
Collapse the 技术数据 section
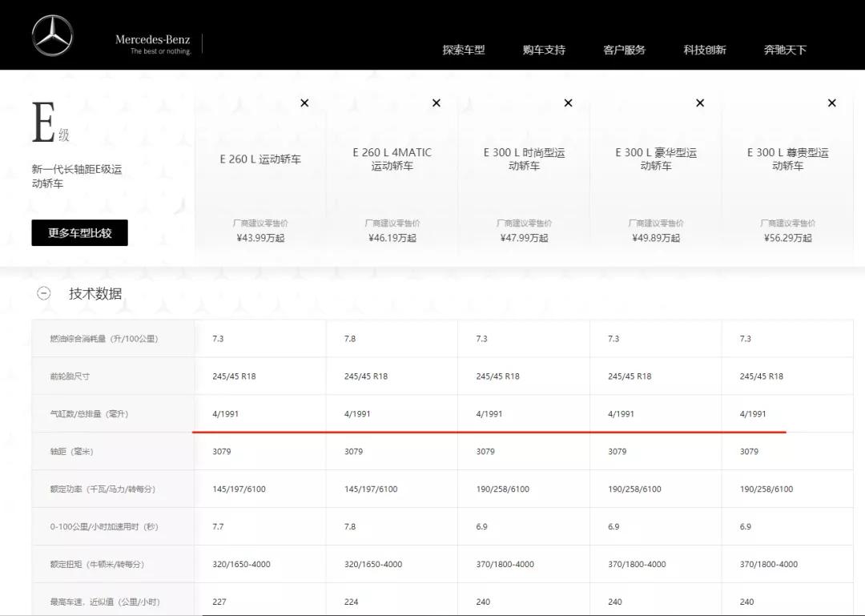(43, 293)
